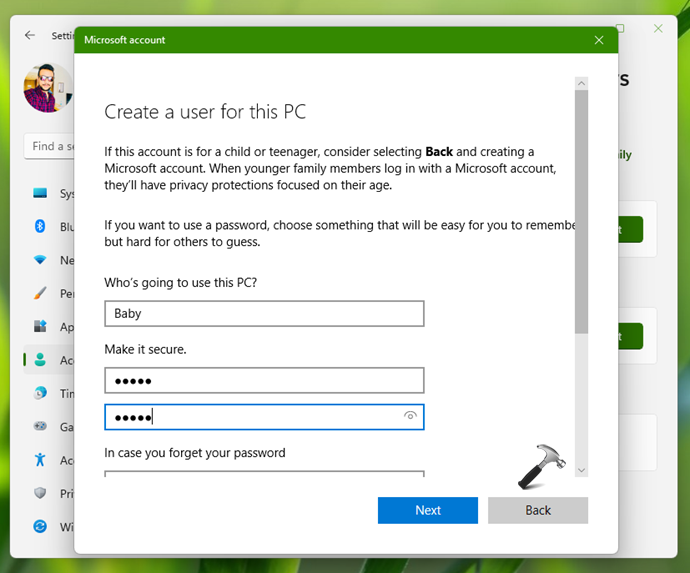Close the Settings window
Viewport: 690px width, 573px height.
(658, 29)
